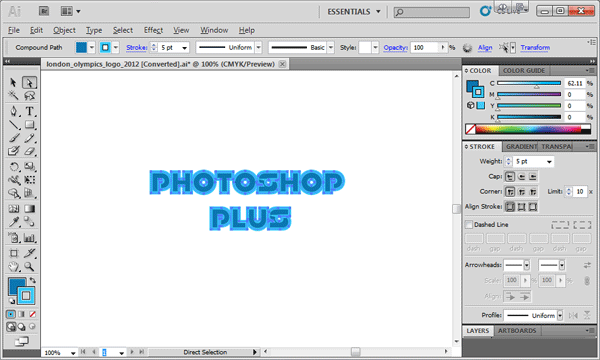Click the Opacity link in control bar
Viewport: 600px width, 360px height.
[395, 47]
